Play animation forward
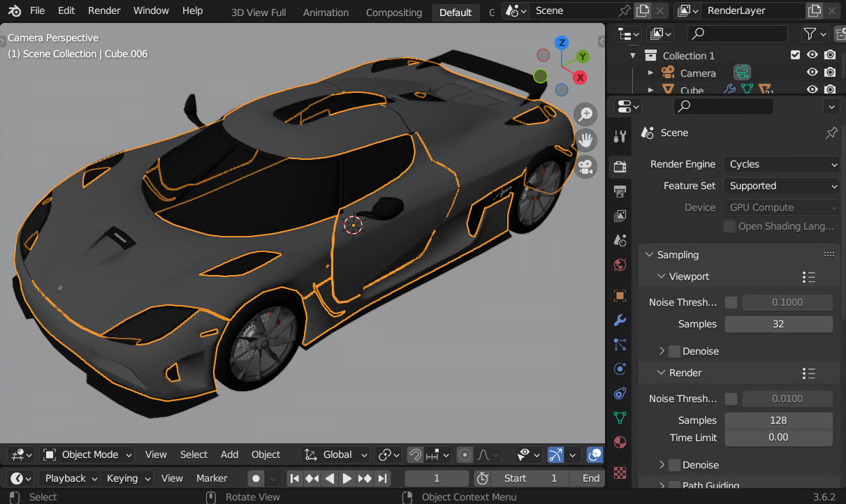 [347, 478]
